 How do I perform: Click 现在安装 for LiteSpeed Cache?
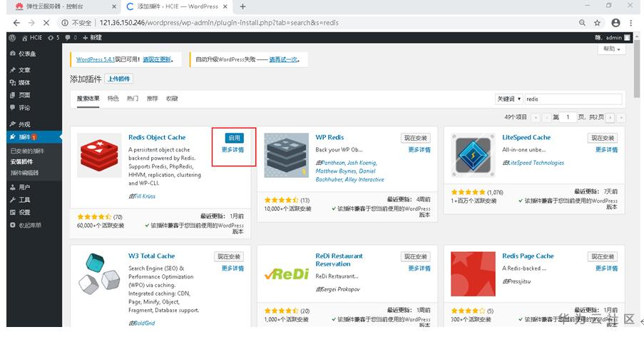pyautogui.click(x=603, y=138)
